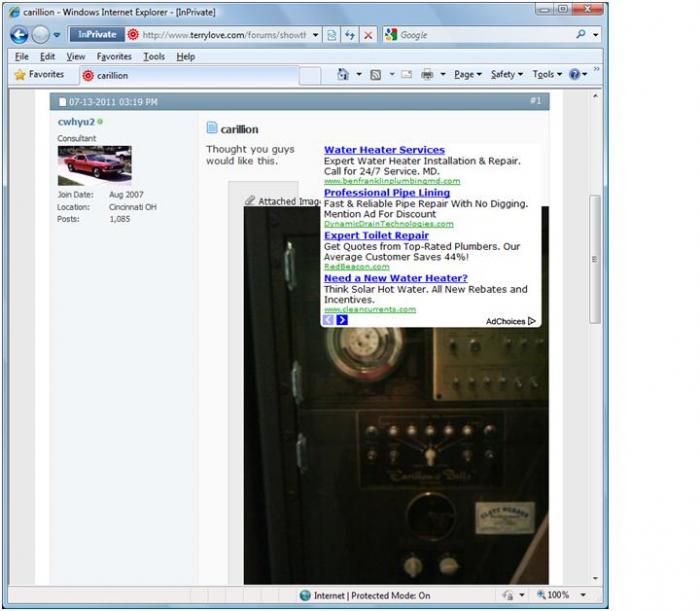The width and height of the screenshot is (700, 611).
Task: Open the View menu
Action: pyautogui.click(x=75, y=57)
